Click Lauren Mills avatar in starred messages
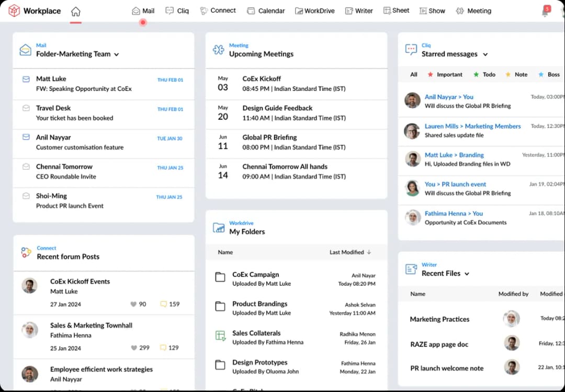The width and height of the screenshot is (565, 392). tap(412, 131)
